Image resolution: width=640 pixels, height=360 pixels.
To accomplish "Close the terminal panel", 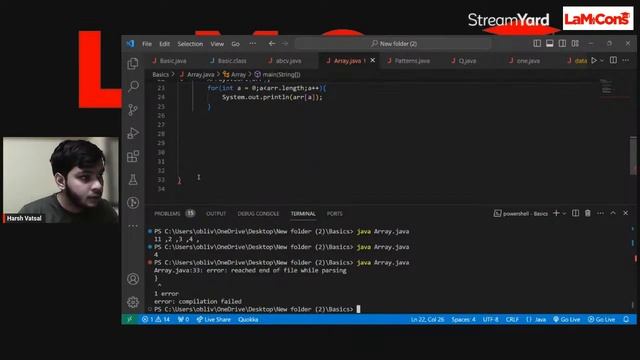I will (626, 213).
